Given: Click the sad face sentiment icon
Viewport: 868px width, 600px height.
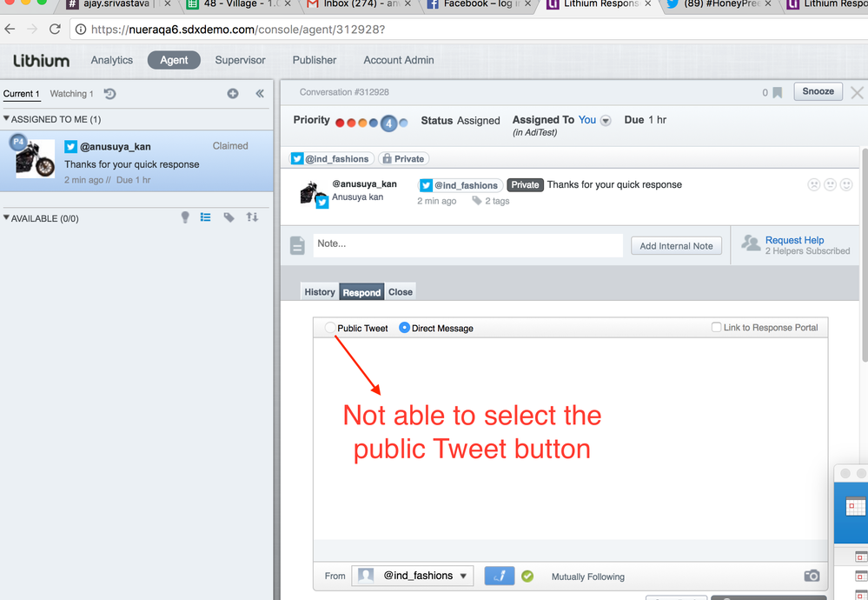Looking at the screenshot, I should click(814, 184).
